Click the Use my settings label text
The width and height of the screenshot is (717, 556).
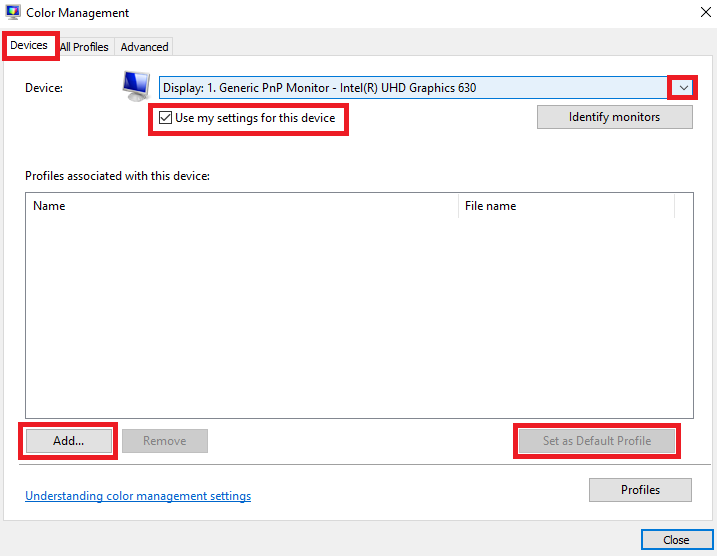click(x=255, y=118)
